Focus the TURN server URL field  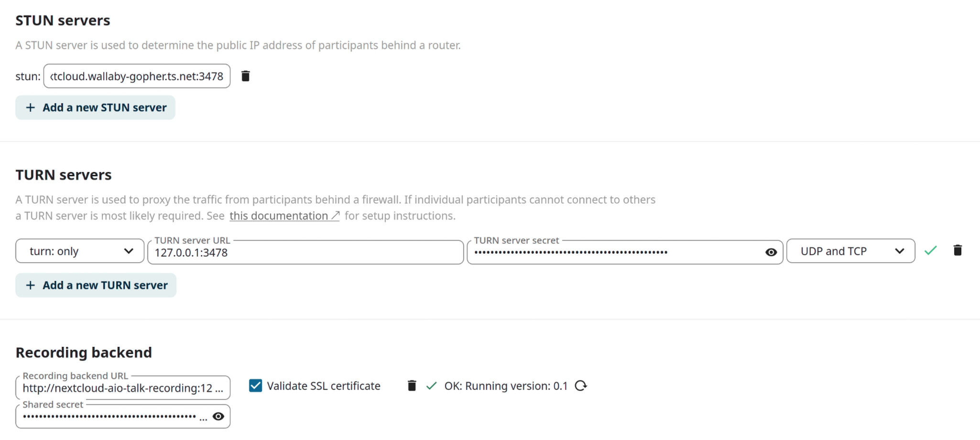tap(305, 252)
